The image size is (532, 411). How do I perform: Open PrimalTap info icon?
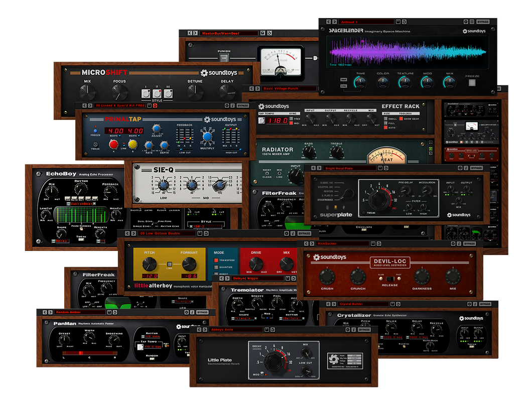tap(232, 105)
